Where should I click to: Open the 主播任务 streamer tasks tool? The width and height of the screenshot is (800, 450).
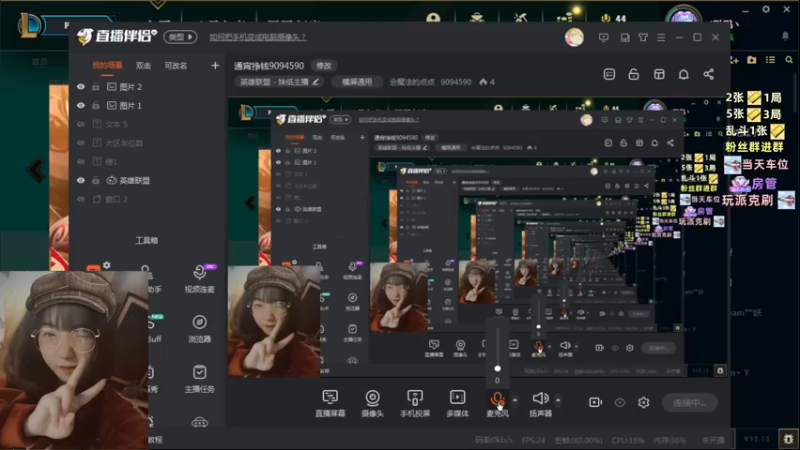tap(199, 379)
